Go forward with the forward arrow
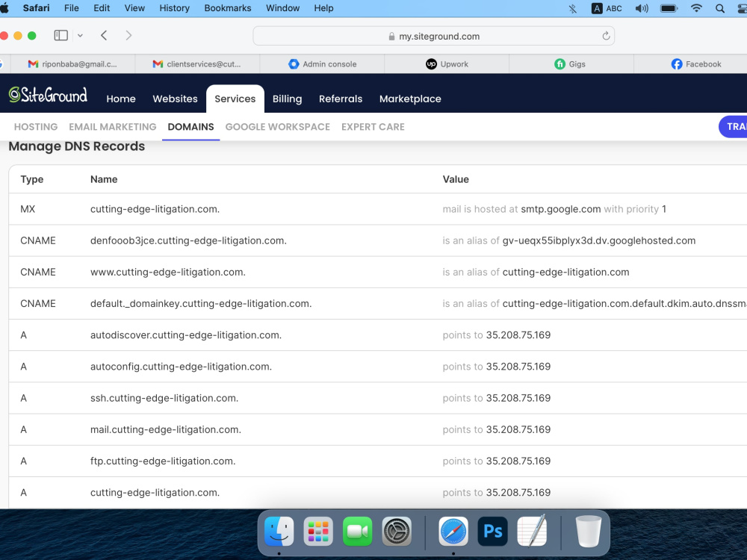747x560 pixels. (128, 35)
